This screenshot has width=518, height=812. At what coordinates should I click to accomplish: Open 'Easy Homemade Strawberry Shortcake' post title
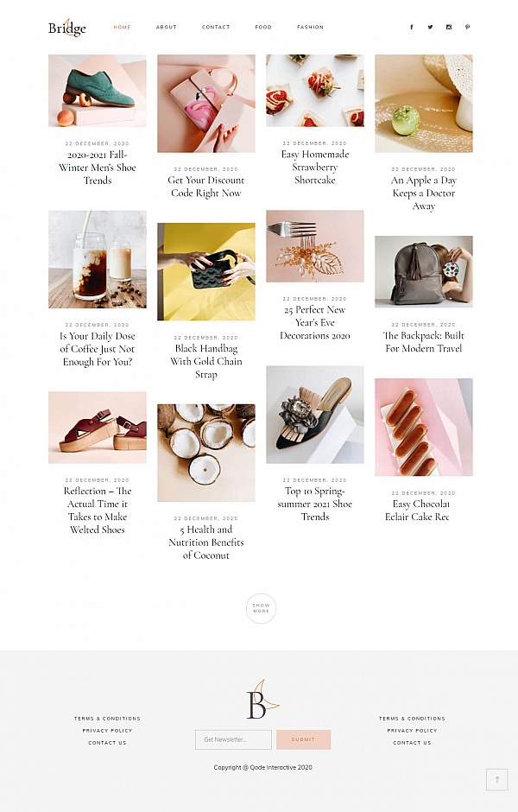coord(315,168)
